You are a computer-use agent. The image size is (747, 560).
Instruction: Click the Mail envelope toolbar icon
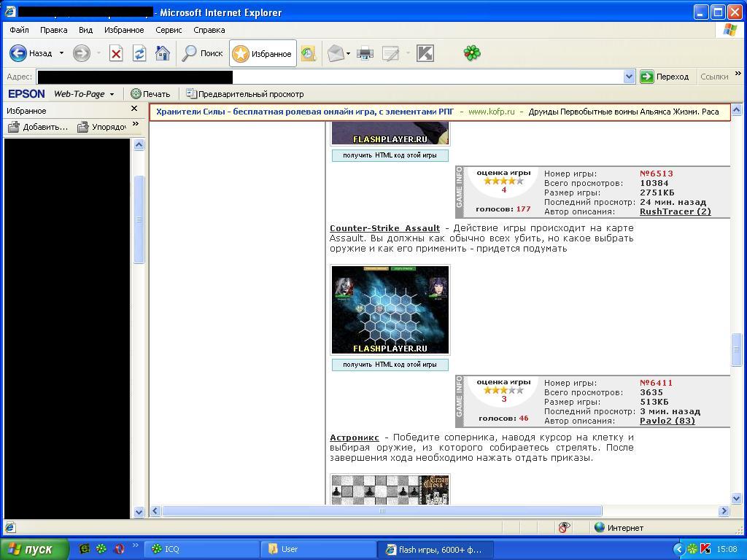[336, 53]
